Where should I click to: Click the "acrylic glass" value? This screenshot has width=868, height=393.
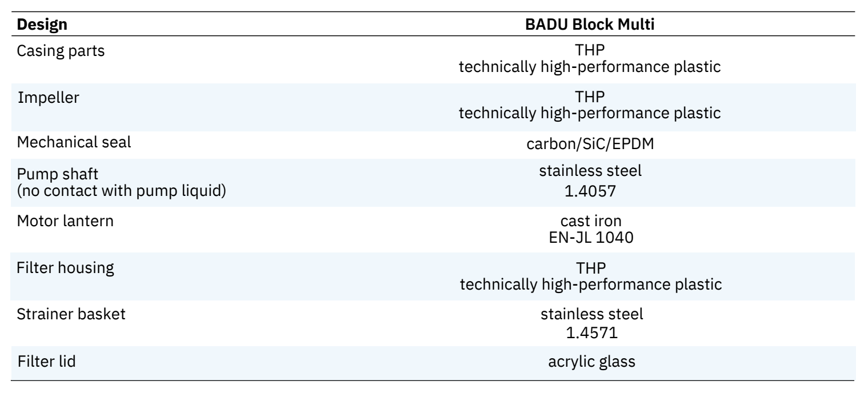[x=590, y=362]
